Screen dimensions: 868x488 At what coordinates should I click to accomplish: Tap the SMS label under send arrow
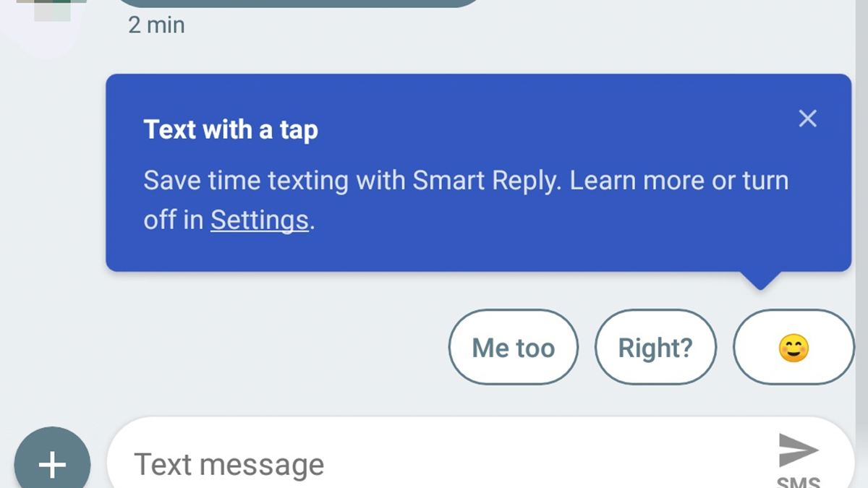(799, 481)
